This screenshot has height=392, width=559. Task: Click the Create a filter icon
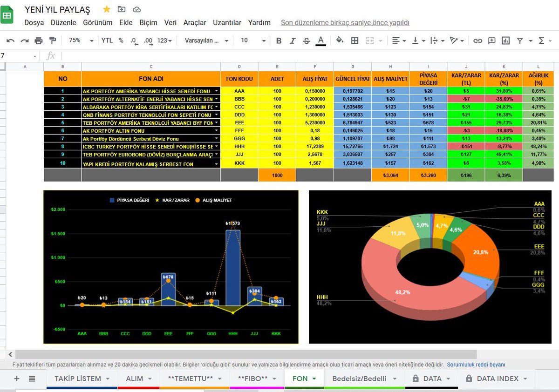tap(519, 41)
